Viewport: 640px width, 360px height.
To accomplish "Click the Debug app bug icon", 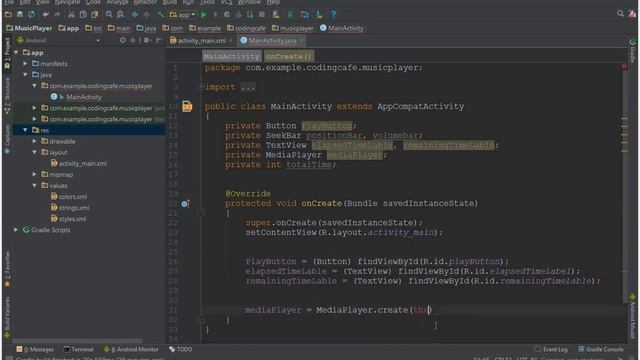I will pyautogui.click(x=227, y=15).
